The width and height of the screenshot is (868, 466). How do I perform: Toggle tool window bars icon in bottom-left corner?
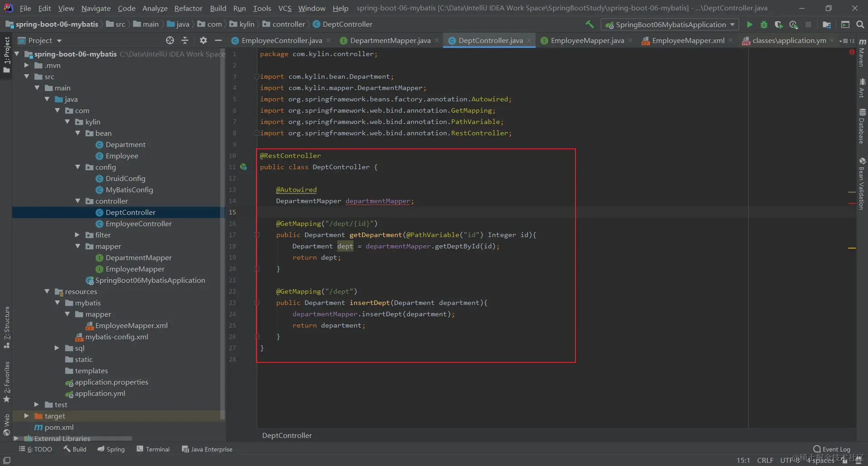[7, 460]
